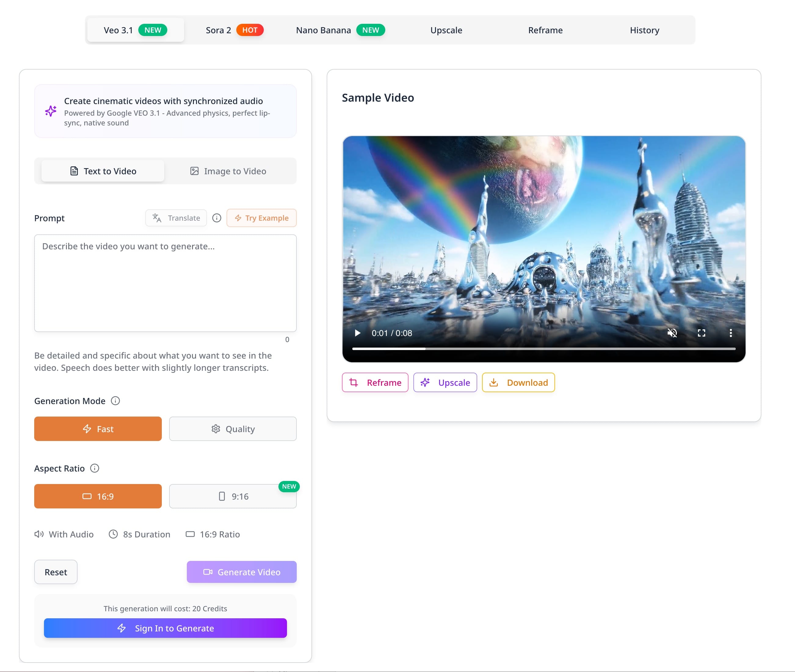
Task: Click the Reset button
Action: coord(56,572)
